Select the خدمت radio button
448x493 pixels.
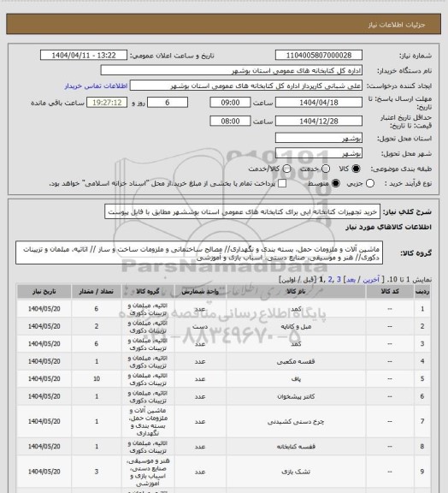[x=326, y=169]
